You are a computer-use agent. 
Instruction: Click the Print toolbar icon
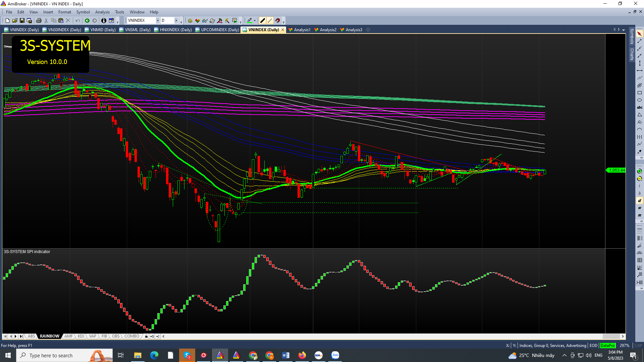39,21
